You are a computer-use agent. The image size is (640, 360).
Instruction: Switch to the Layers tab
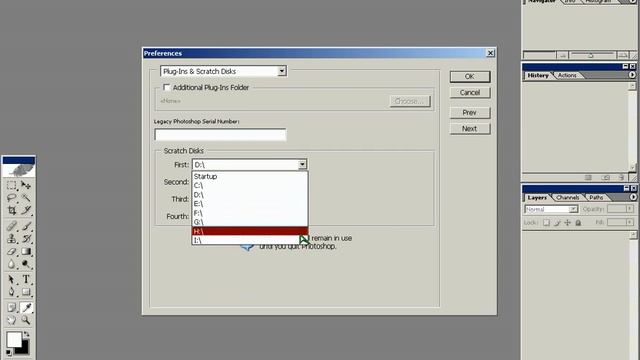[537, 198]
